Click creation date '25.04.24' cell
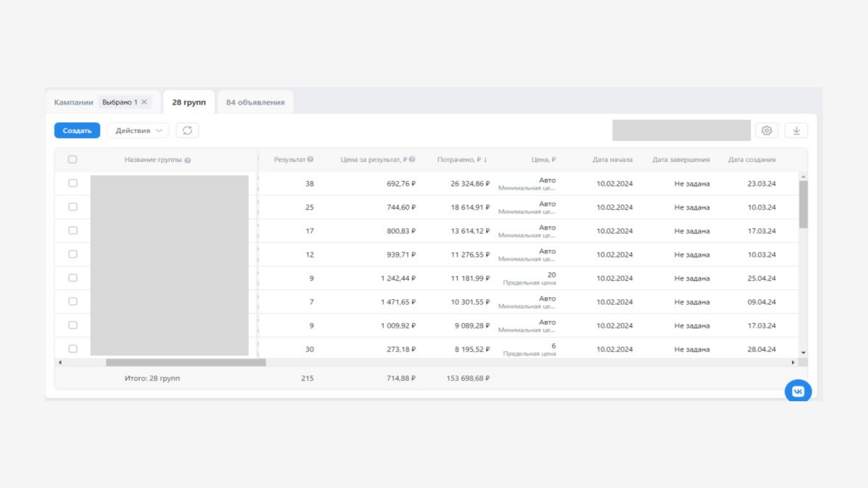This screenshot has height=488, width=868. click(x=762, y=278)
